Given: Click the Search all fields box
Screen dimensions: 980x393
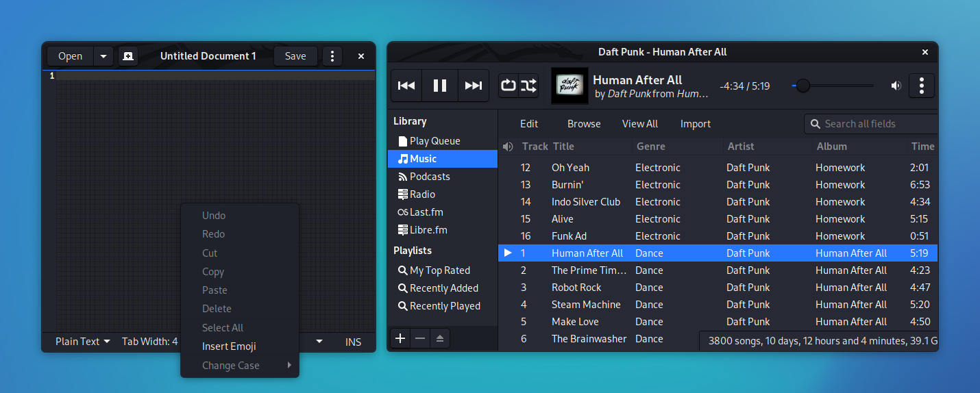Looking at the screenshot, I should (x=871, y=124).
